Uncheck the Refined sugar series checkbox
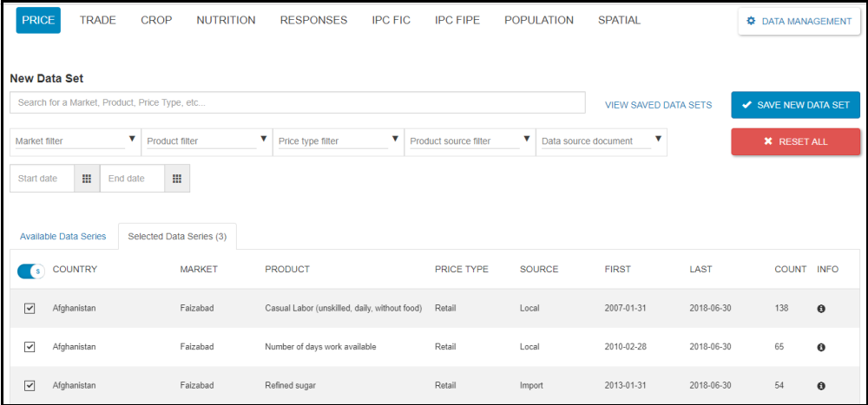 (x=30, y=385)
